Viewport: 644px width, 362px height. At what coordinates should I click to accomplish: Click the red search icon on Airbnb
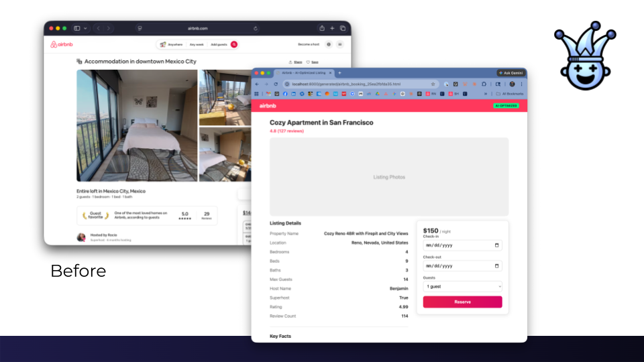coord(234,44)
